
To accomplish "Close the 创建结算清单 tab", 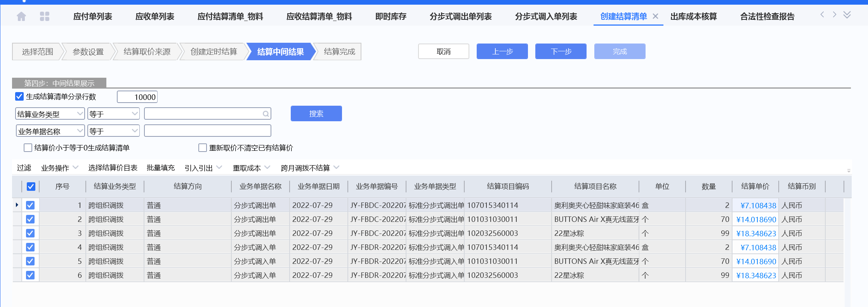I will tap(655, 16).
